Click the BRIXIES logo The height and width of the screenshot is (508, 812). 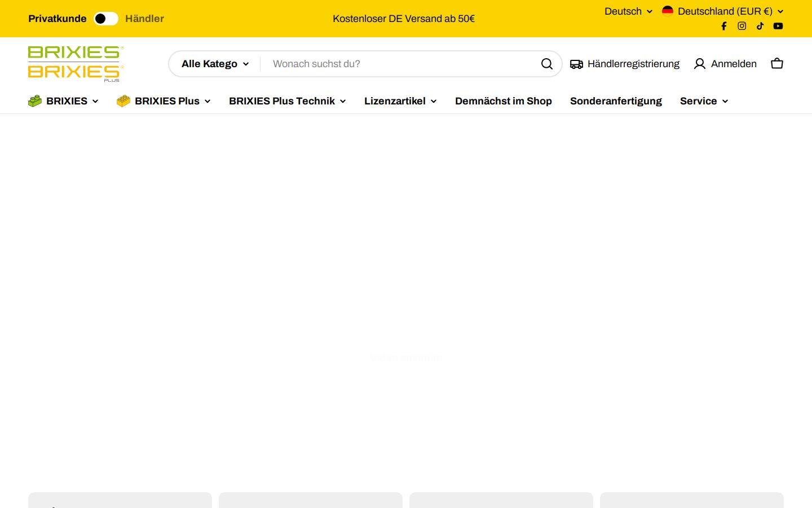click(x=76, y=64)
